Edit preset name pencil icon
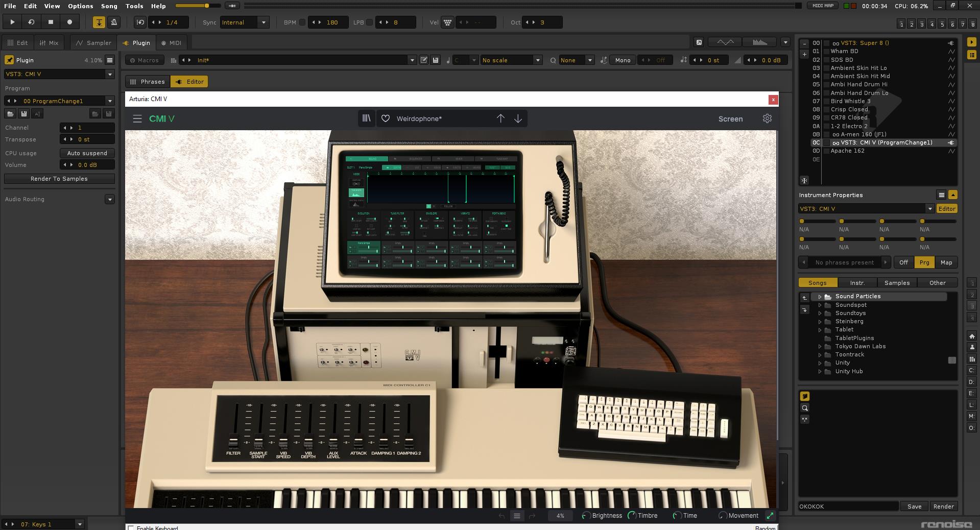The image size is (980, 530). tap(423, 60)
